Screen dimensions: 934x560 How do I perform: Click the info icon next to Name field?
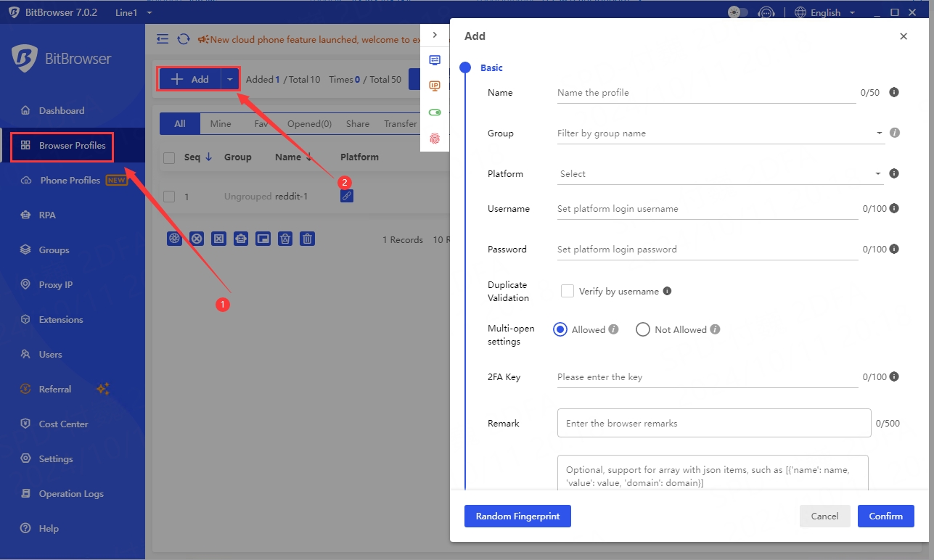click(x=894, y=92)
